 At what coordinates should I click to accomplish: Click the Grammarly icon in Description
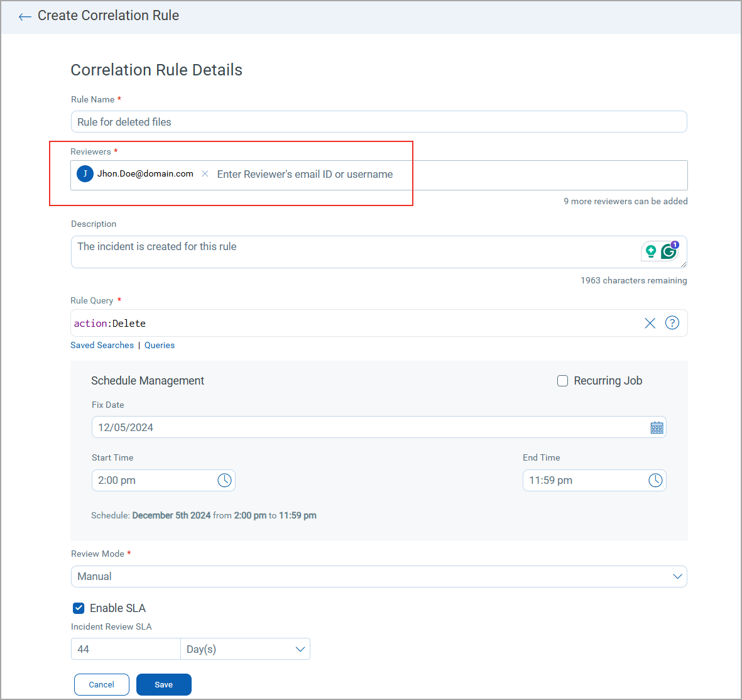tap(669, 251)
